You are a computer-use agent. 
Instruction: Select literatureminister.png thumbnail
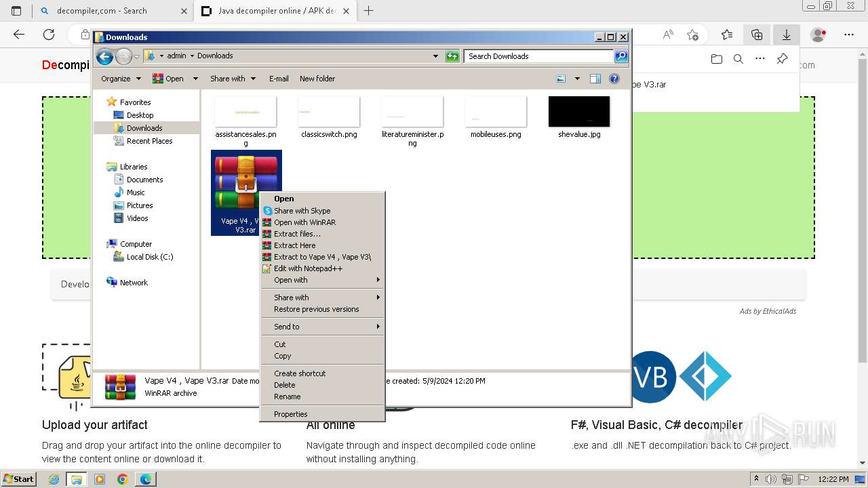(x=412, y=112)
